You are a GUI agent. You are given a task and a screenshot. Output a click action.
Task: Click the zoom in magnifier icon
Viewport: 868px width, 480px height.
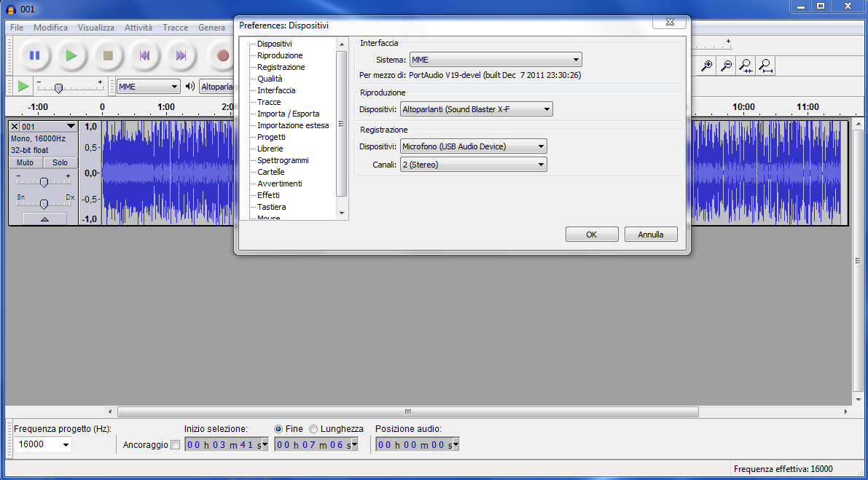(x=706, y=66)
